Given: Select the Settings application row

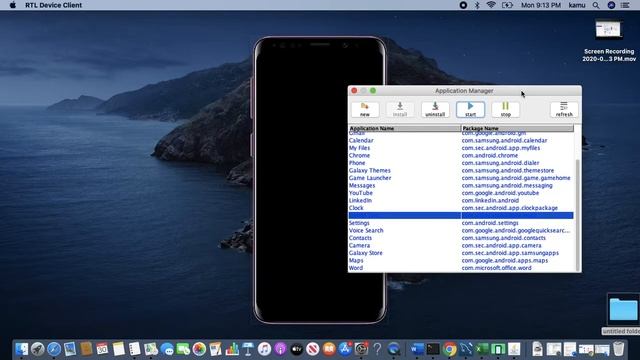Looking at the screenshot, I should 461,223.
